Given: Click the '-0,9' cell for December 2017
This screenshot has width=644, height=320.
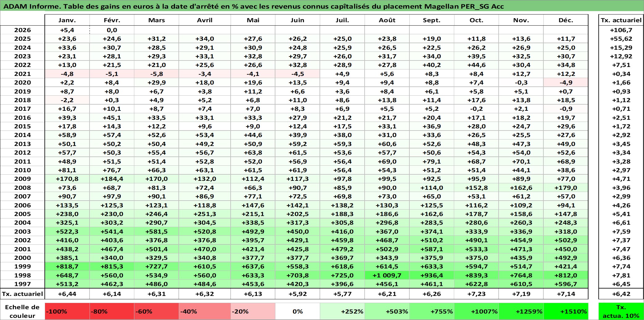Looking at the screenshot, I should (x=566, y=109).
